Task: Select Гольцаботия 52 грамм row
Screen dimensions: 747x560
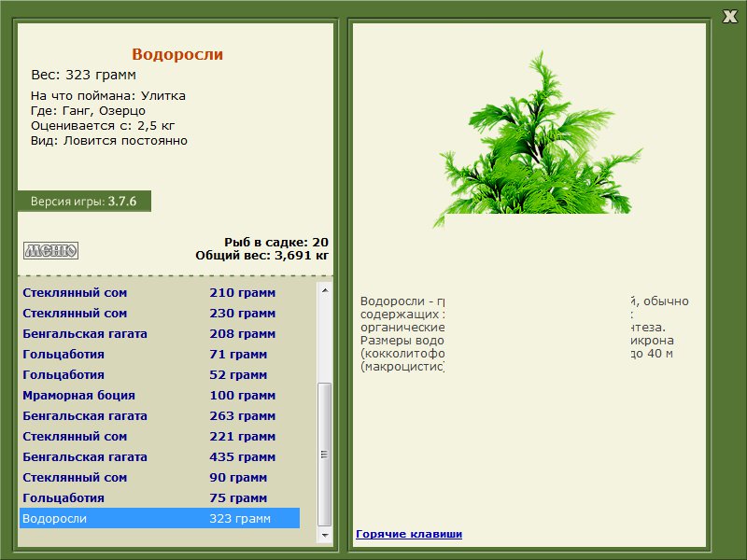Action: click(160, 375)
